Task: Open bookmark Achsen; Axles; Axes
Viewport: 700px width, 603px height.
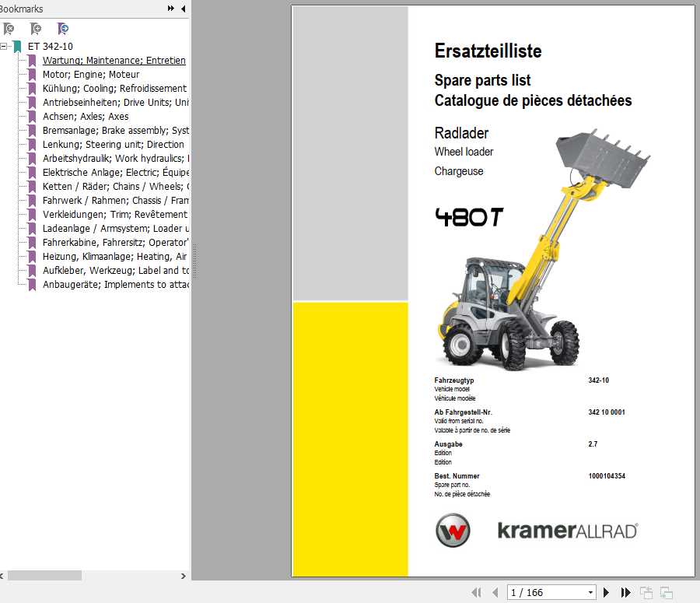Action: coord(86,116)
